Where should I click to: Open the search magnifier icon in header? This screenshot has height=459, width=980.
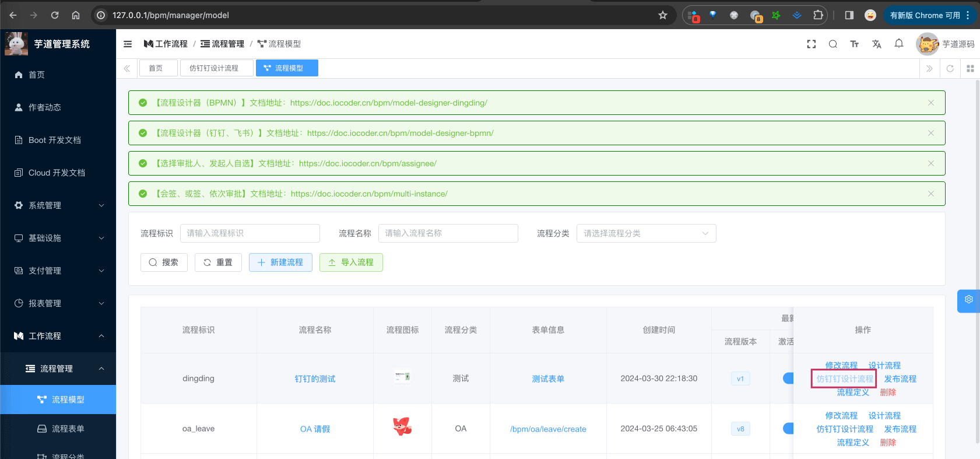[833, 44]
